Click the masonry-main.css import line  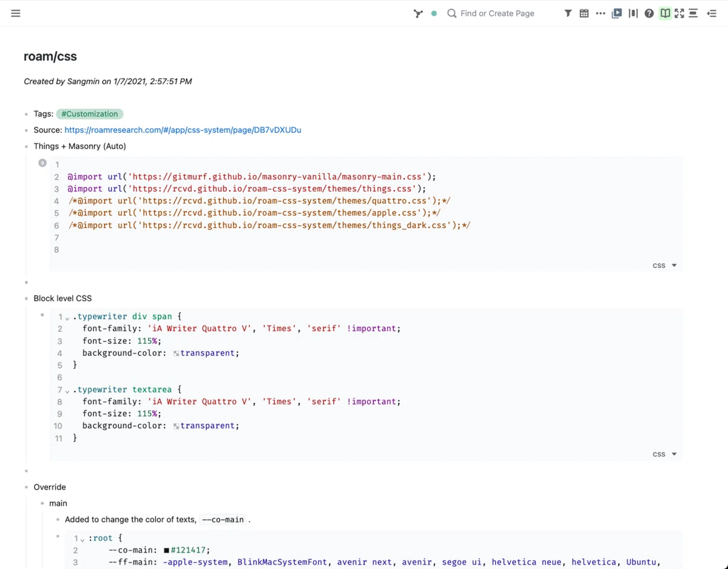point(252,177)
